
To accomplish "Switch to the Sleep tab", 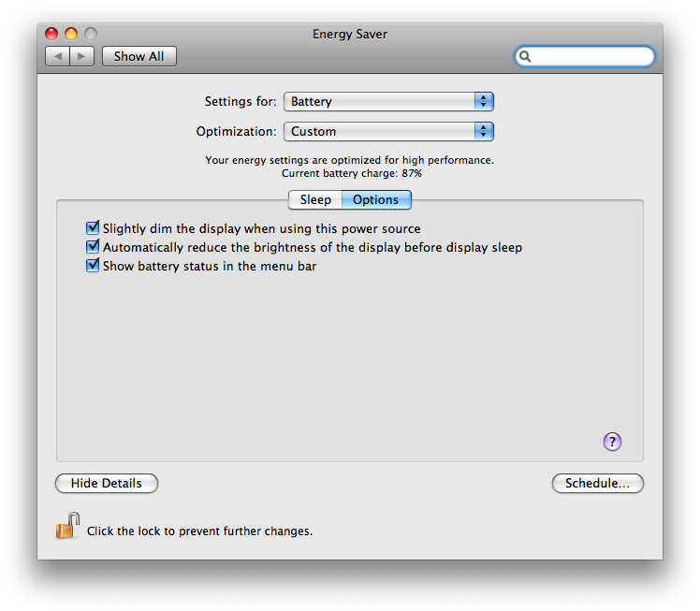I will click(x=315, y=200).
